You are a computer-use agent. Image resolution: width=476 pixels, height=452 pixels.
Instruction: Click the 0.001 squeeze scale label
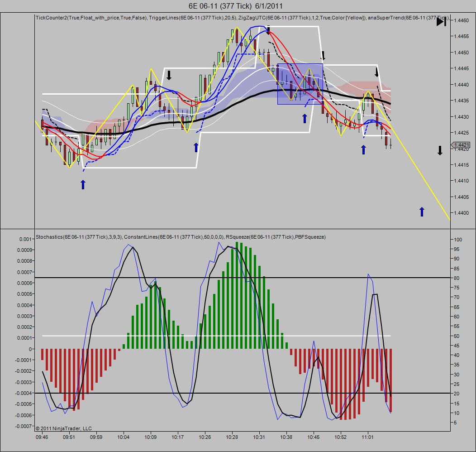[x=25, y=239]
